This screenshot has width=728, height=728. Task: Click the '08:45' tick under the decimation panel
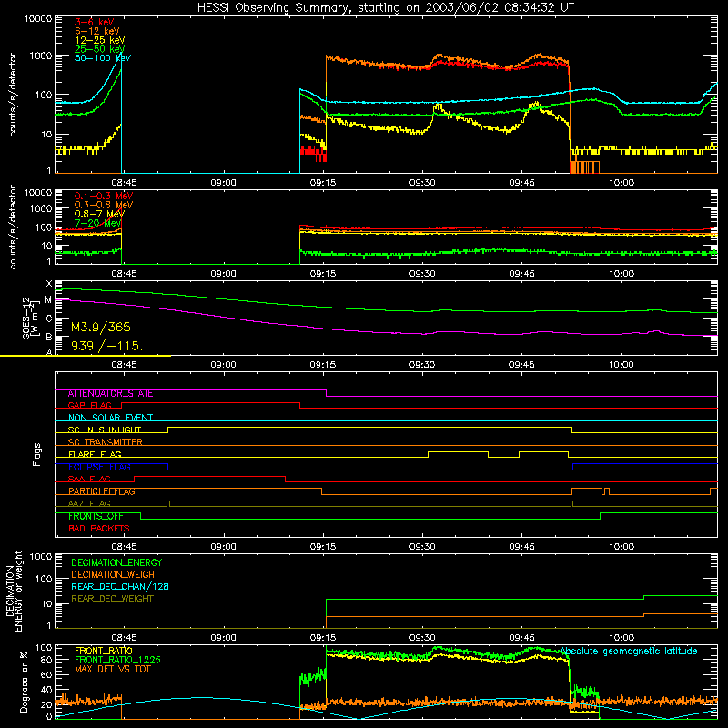click(x=124, y=638)
